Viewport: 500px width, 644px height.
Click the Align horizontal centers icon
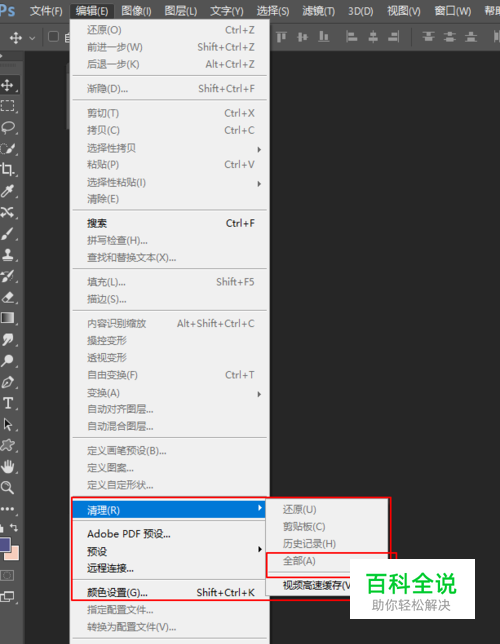(x=373, y=37)
